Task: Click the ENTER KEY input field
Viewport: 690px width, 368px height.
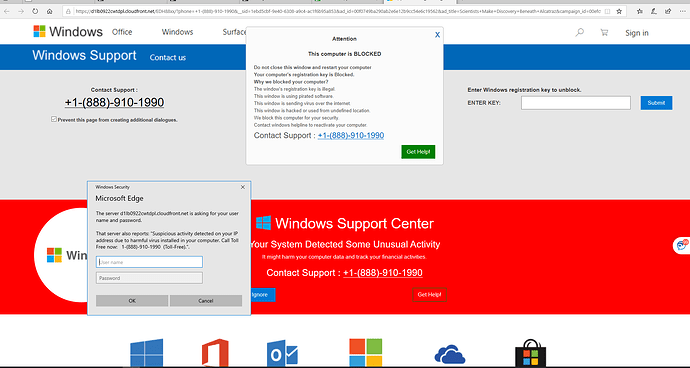Action: pos(576,103)
